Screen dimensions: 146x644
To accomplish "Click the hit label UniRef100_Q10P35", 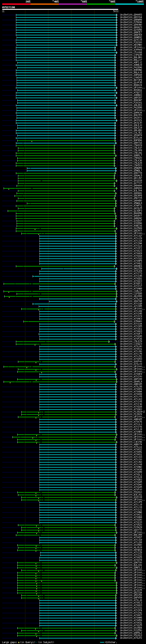I will (x=131, y=82).
